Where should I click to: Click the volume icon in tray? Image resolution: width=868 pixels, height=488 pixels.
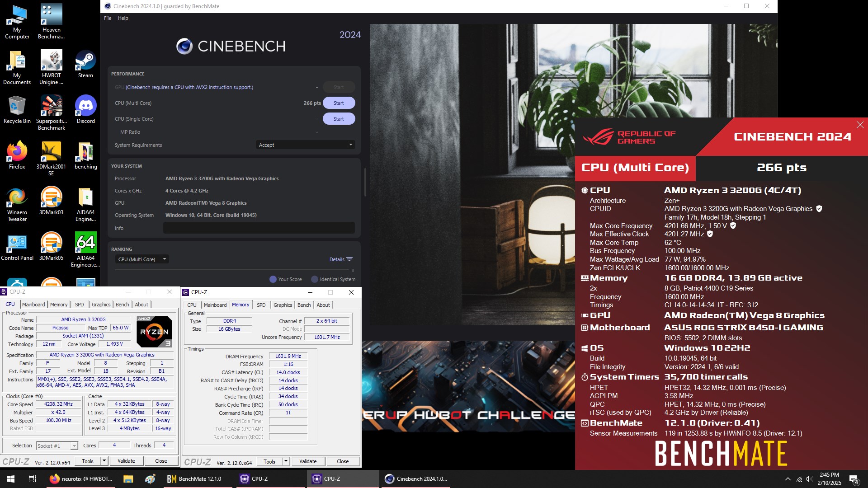click(809, 479)
